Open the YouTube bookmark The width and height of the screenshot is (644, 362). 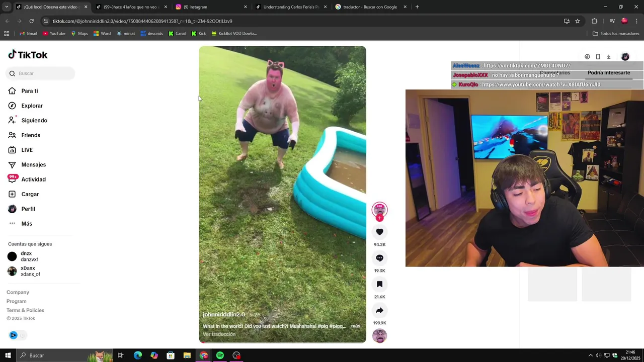54,34
